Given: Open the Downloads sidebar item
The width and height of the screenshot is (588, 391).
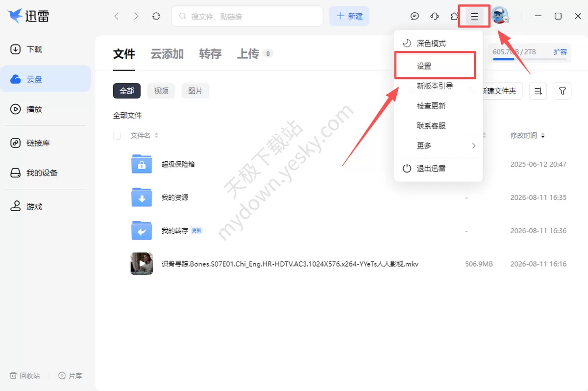Looking at the screenshot, I should [45, 49].
